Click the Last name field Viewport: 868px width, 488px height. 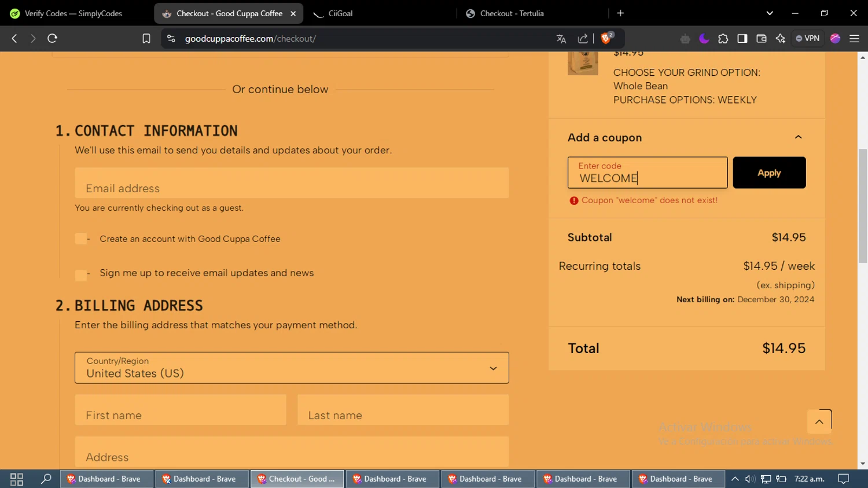403,410
